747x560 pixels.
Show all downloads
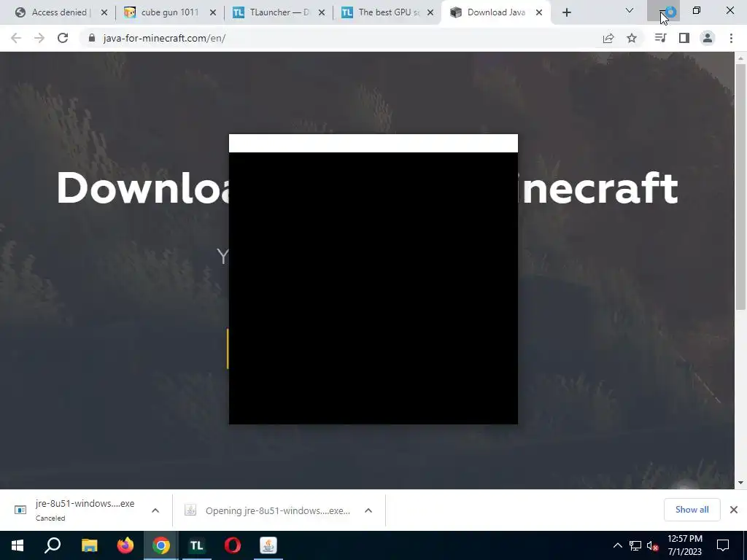(692, 510)
